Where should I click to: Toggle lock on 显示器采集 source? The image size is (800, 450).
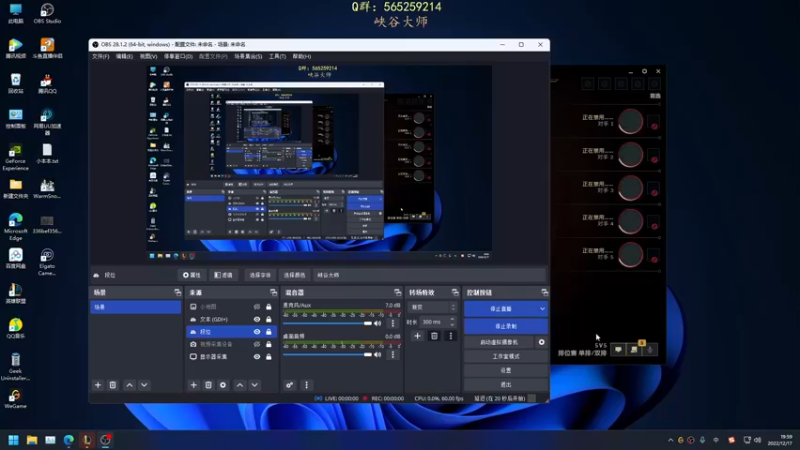point(268,357)
